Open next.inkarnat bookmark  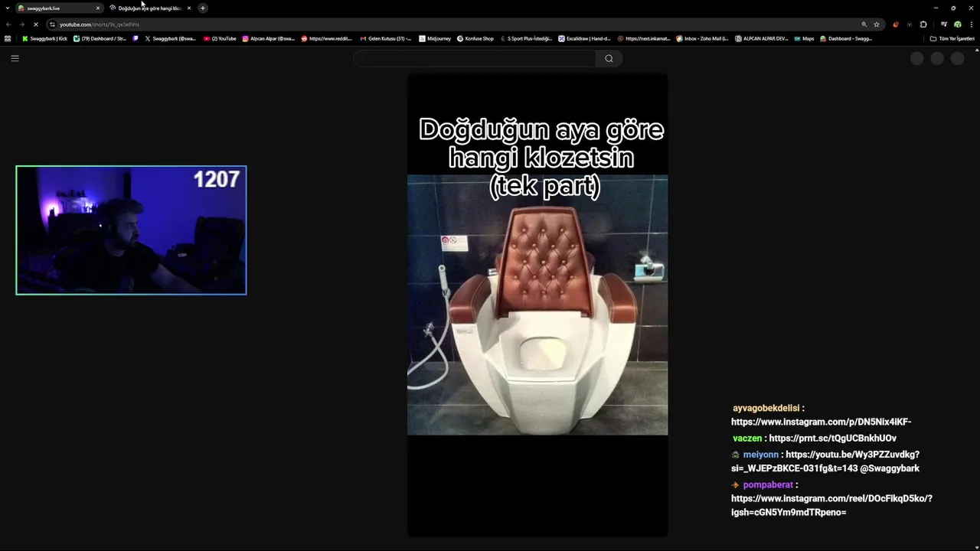click(643, 38)
